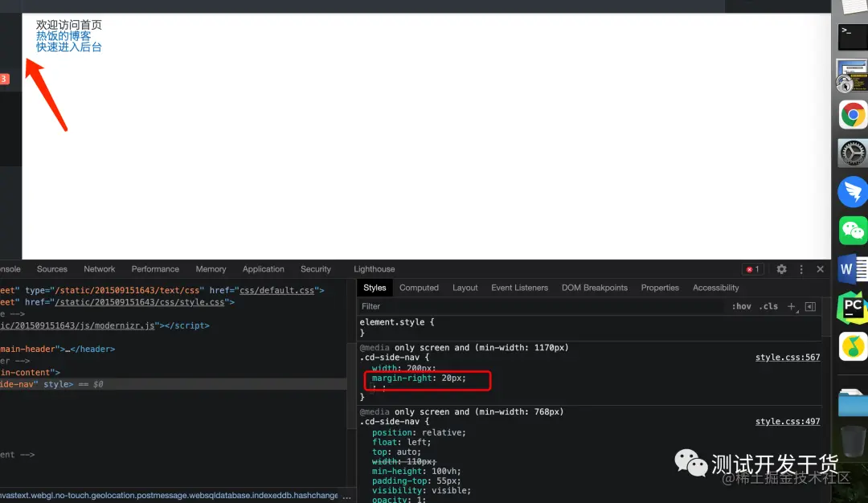868x503 pixels.
Task: Click the element.style rule block
Action: [x=590, y=328]
